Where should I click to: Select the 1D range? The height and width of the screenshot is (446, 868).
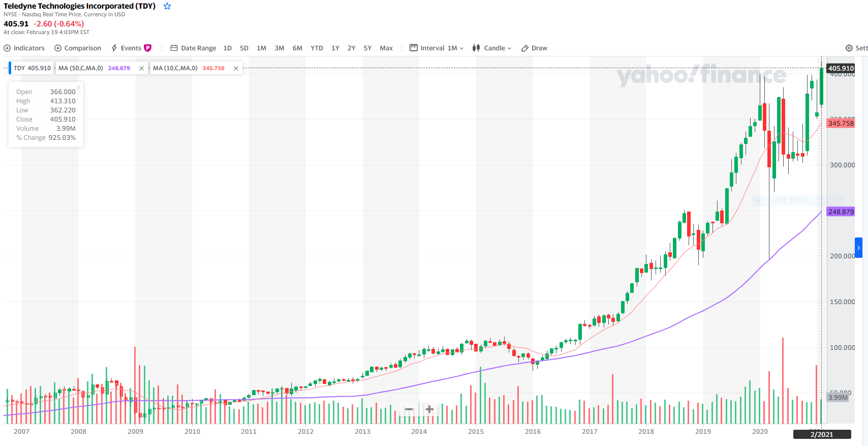click(228, 48)
